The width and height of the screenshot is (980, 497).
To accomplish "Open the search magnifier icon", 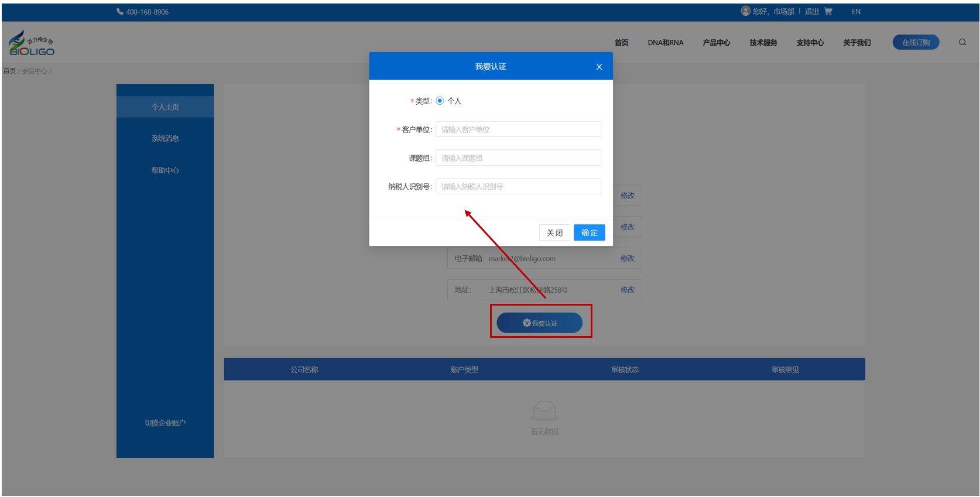I will click(x=962, y=42).
